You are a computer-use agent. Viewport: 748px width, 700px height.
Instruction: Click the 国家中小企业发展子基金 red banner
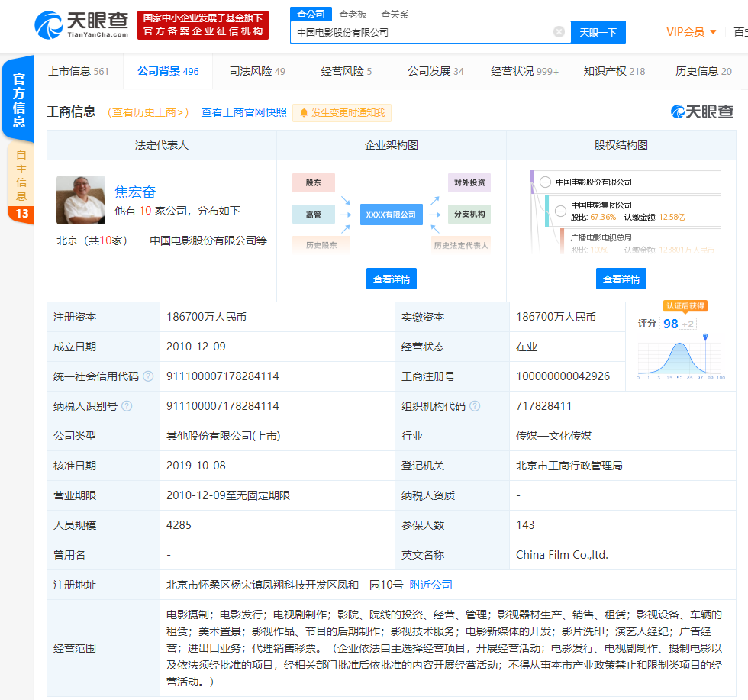203,25
